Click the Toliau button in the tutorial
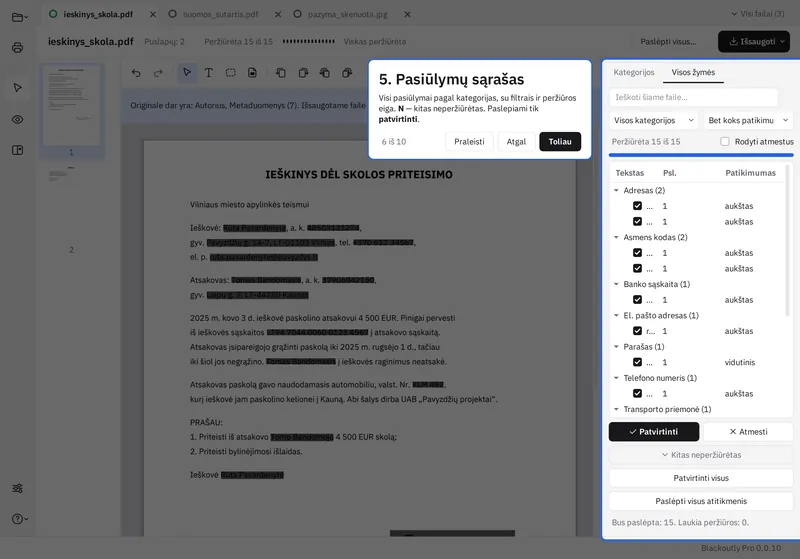 [560, 142]
